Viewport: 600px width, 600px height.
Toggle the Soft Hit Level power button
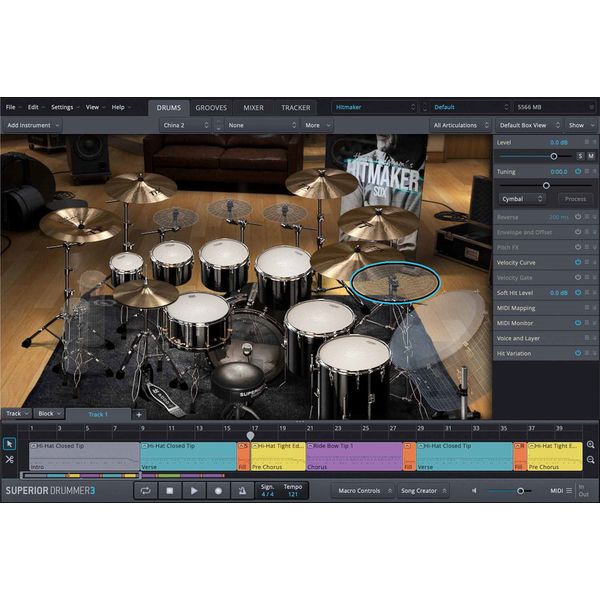pos(578,292)
